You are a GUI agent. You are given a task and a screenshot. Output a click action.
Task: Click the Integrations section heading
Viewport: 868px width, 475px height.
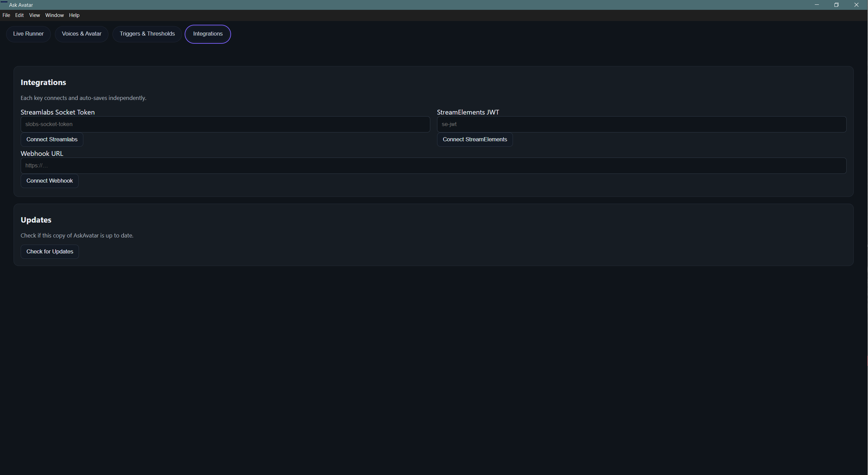[x=43, y=82]
